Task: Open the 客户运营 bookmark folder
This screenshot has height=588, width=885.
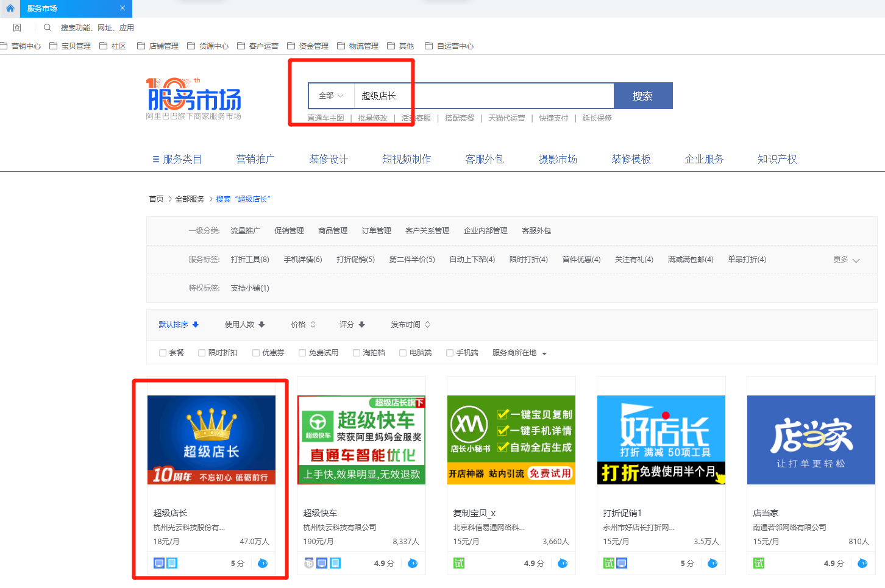Action: pyautogui.click(x=258, y=46)
